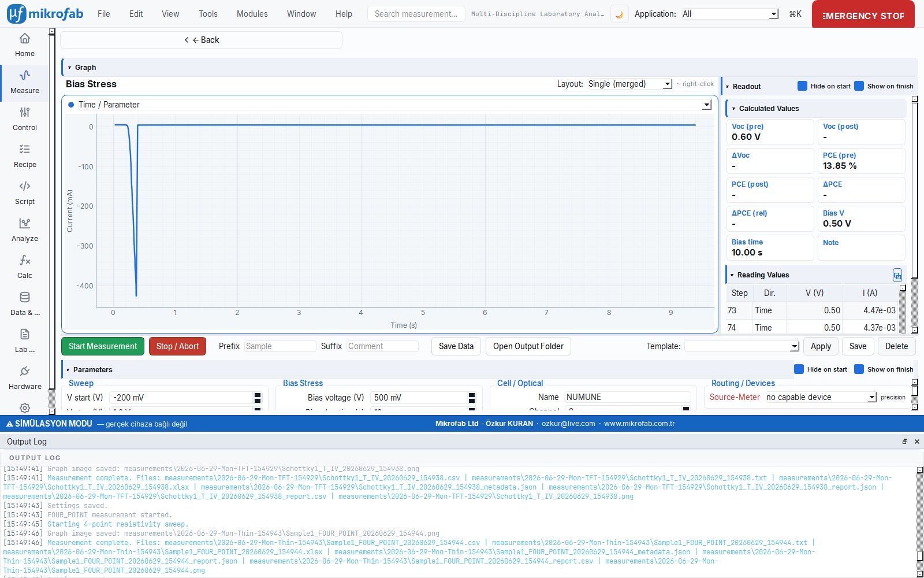The height and width of the screenshot is (578, 924).
Task: Click the Reading Values scrollbar
Action: (903, 309)
